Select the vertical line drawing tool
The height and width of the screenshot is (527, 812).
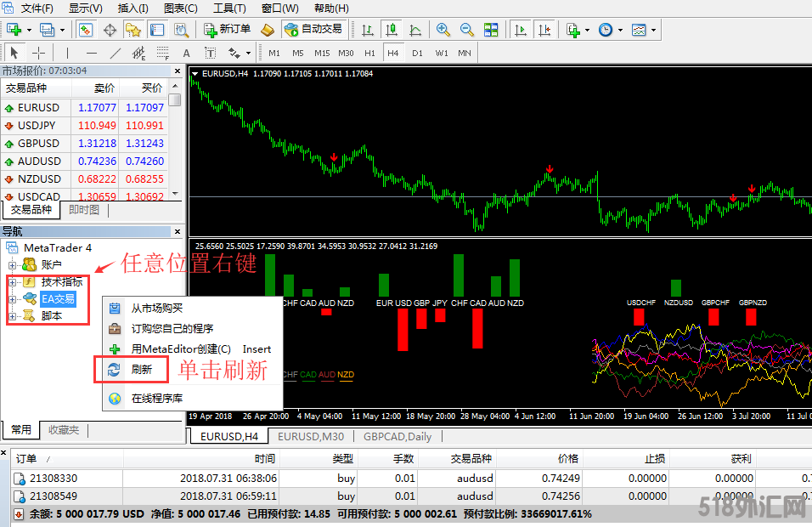67,53
